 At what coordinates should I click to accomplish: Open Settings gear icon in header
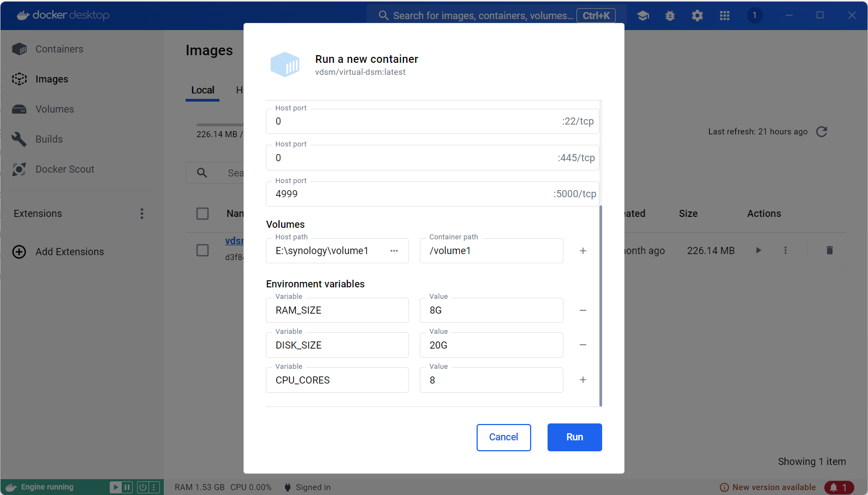click(x=698, y=16)
